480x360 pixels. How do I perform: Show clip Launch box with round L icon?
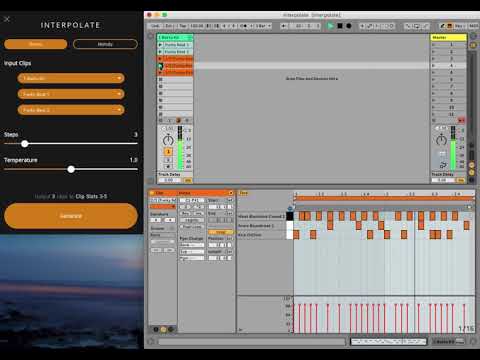(156, 329)
